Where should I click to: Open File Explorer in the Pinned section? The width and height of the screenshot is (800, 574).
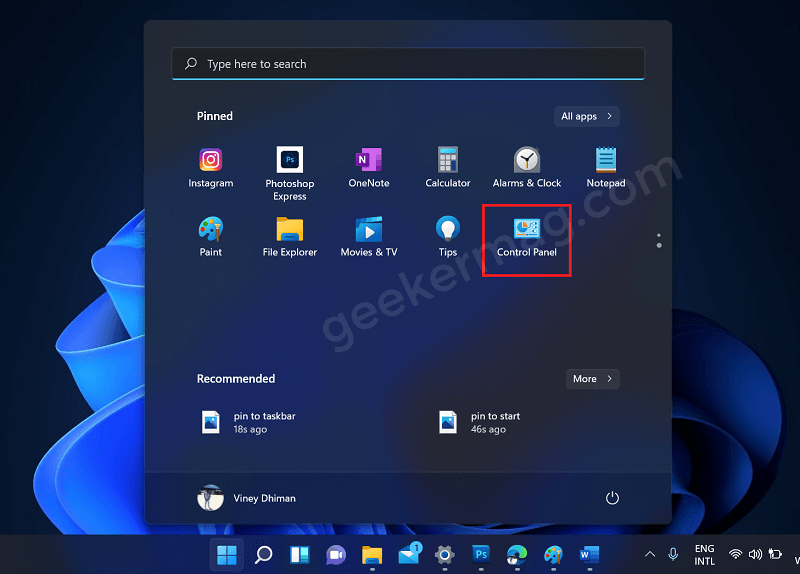(289, 237)
